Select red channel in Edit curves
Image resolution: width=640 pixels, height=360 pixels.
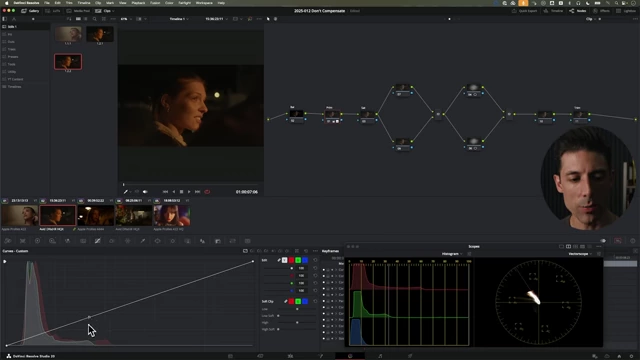(x=291, y=260)
